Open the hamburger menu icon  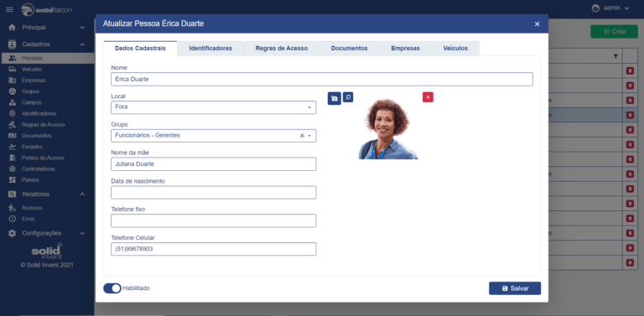point(9,8)
